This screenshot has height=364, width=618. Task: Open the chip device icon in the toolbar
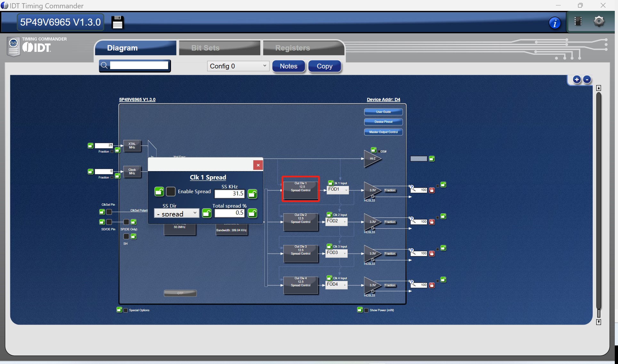(578, 21)
